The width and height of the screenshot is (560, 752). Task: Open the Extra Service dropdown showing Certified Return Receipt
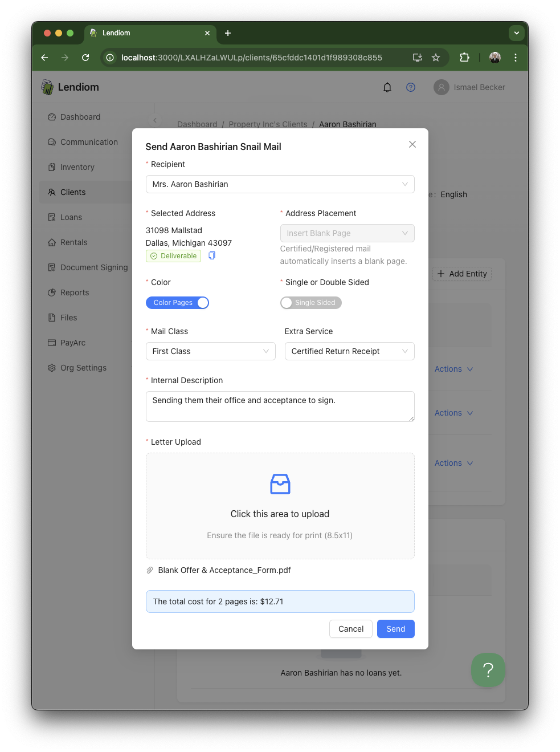pos(350,351)
